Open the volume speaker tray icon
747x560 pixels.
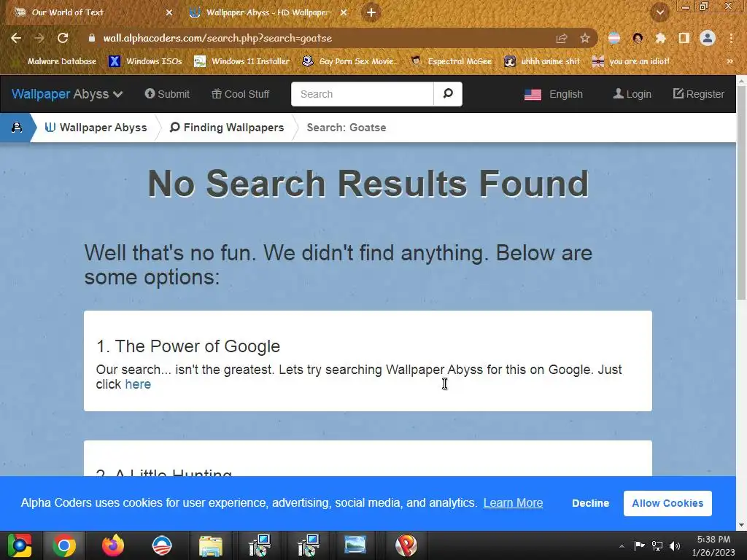(675, 546)
